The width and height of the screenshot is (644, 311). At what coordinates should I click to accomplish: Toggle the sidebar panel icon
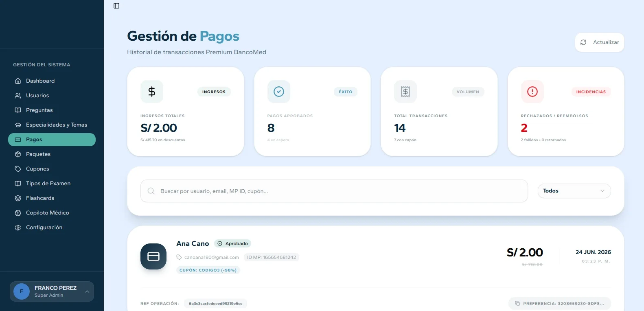point(116,6)
